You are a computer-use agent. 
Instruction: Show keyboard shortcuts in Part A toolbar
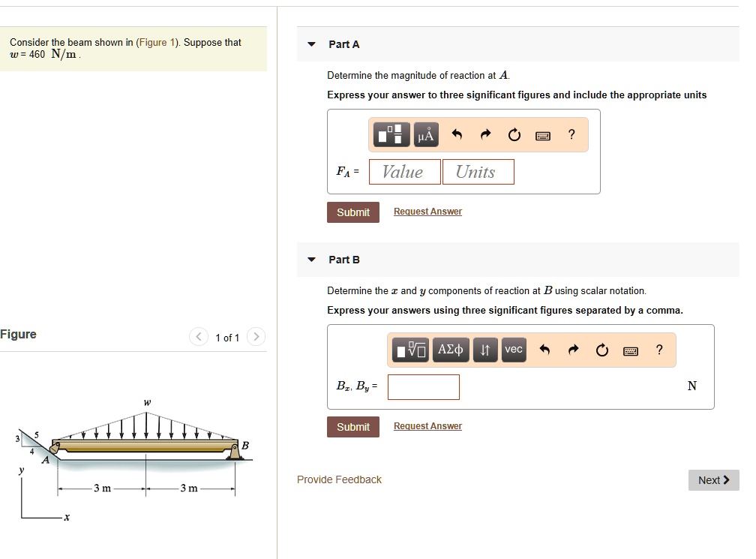543,136
